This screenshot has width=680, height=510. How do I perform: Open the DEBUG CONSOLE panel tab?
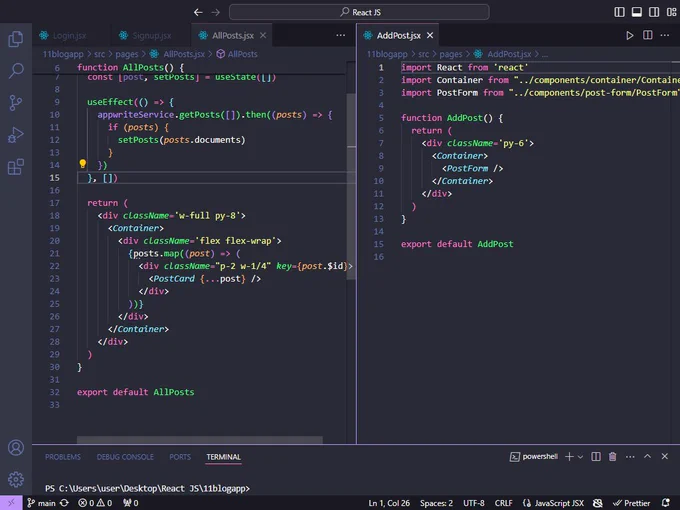125,457
